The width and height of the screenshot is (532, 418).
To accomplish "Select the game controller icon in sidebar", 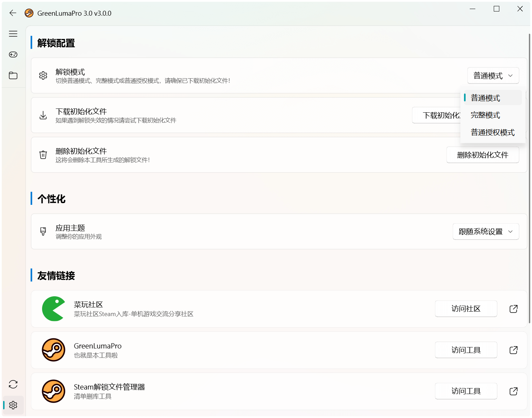I will [x=13, y=55].
